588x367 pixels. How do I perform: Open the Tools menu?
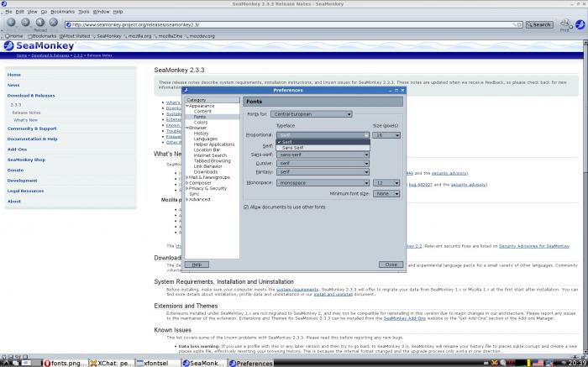pos(84,12)
